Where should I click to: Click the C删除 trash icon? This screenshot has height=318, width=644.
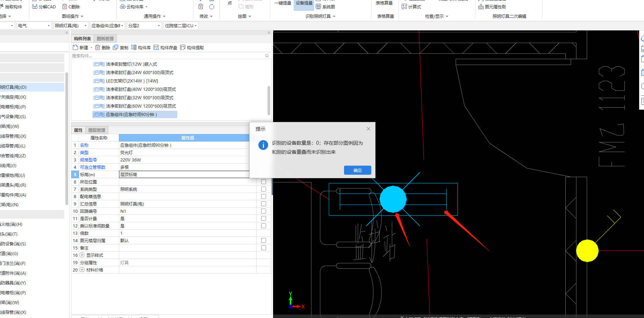click(65, 7)
